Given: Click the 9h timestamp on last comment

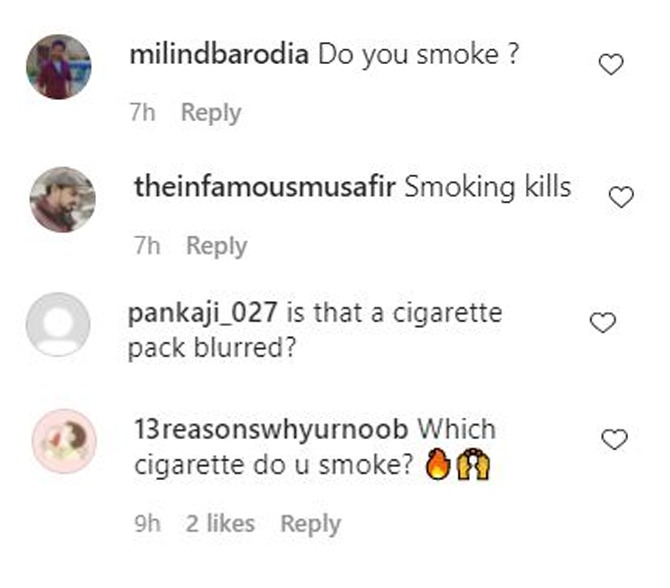Looking at the screenshot, I should pos(148,523).
